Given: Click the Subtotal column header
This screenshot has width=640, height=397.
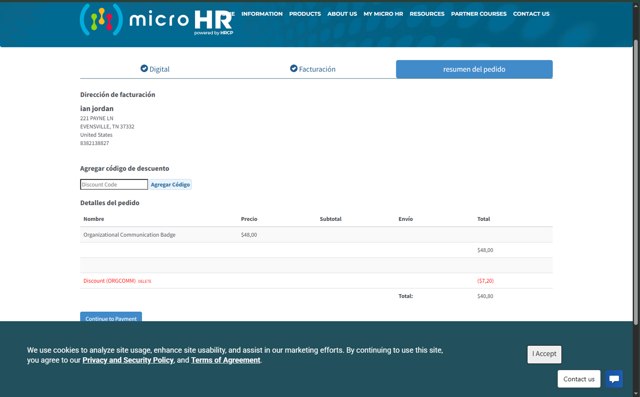Looking at the screenshot, I should point(331,219).
